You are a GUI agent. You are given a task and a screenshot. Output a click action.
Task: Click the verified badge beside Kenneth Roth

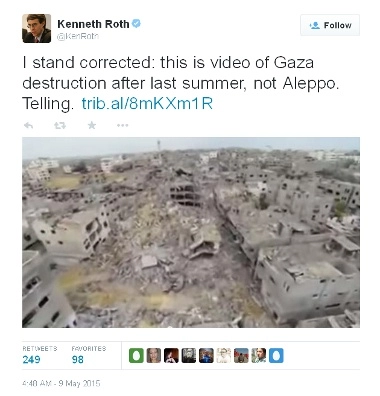pyautogui.click(x=137, y=24)
